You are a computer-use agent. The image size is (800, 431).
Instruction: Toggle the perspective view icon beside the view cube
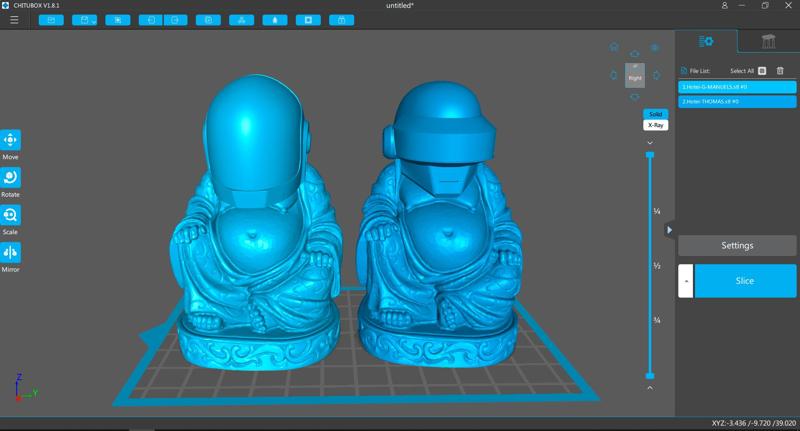pos(655,47)
